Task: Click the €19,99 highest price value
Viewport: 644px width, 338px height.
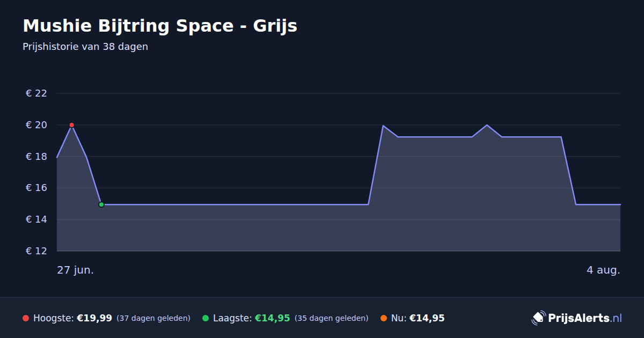Action: click(x=94, y=318)
